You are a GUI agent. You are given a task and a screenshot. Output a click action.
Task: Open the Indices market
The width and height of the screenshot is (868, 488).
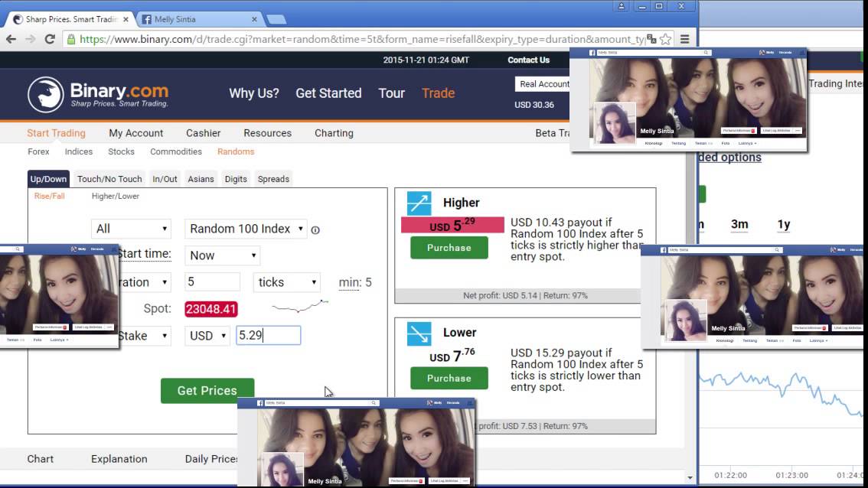tap(79, 151)
